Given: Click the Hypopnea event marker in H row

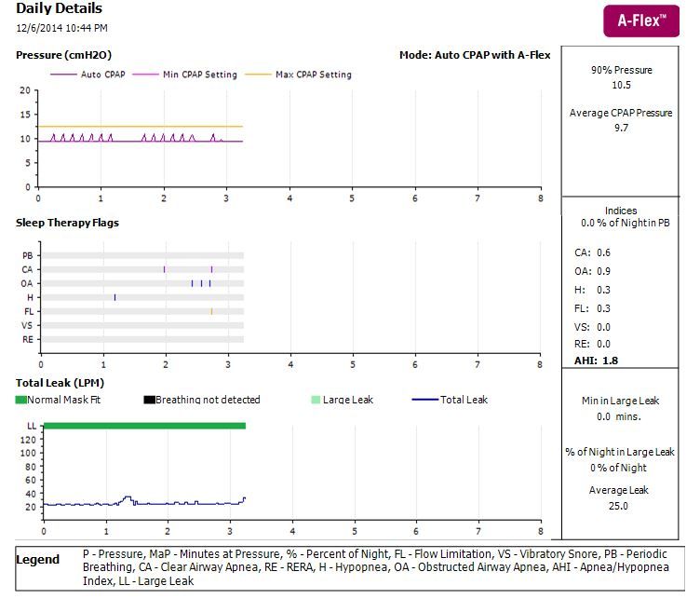Looking at the screenshot, I should [x=114, y=297].
